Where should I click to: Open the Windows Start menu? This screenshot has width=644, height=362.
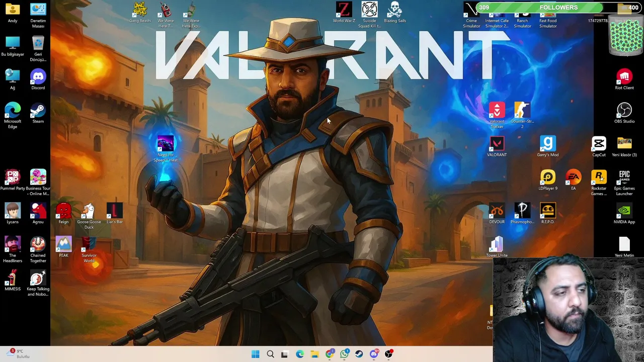pos(255,354)
